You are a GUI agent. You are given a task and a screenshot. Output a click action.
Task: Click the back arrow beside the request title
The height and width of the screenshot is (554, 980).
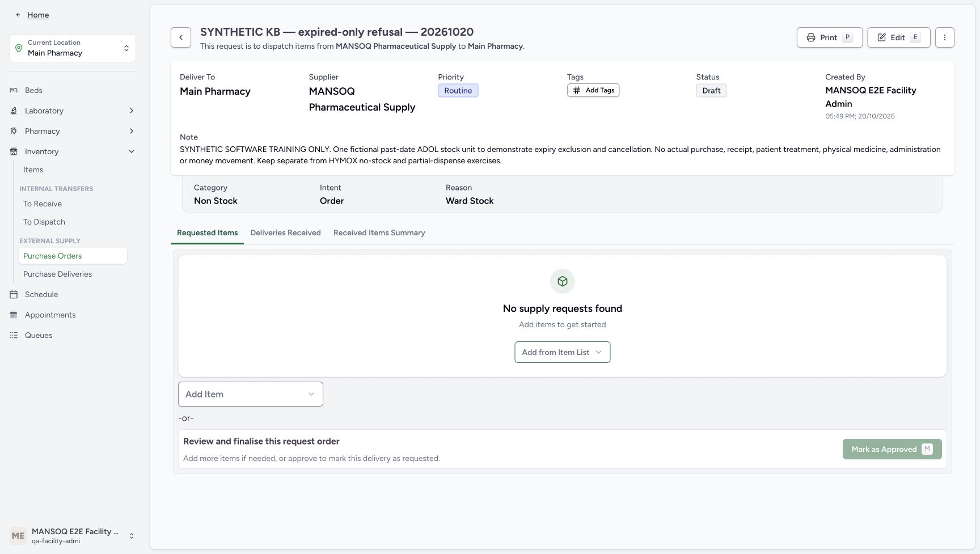pyautogui.click(x=181, y=37)
